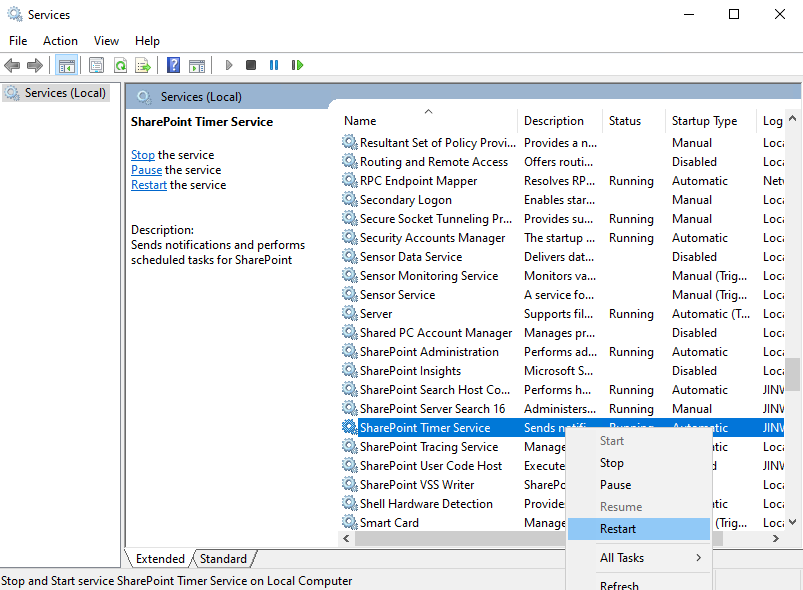Choose Stop in the context menu
Viewport: 803px width, 590px height.
coord(639,463)
